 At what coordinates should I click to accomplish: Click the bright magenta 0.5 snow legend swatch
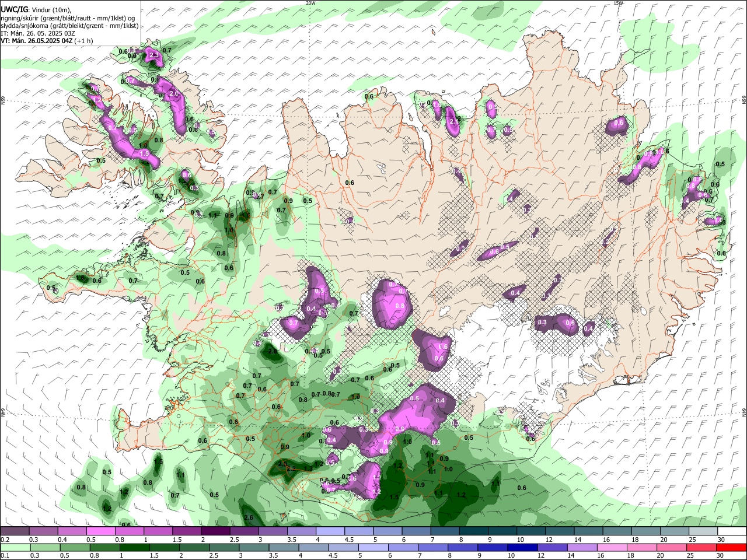pyautogui.click(x=100, y=531)
